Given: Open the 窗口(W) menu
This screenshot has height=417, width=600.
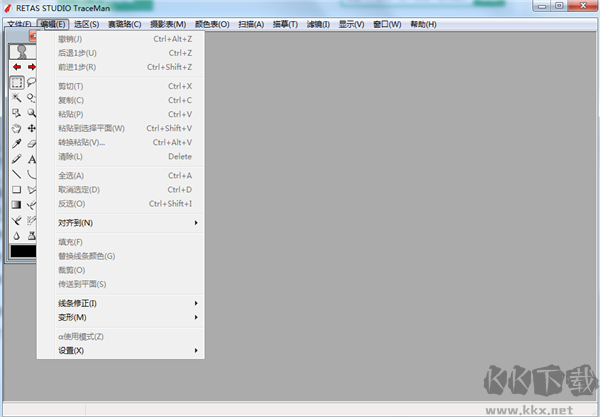Looking at the screenshot, I should pyautogui.click(x=387, y=24).
